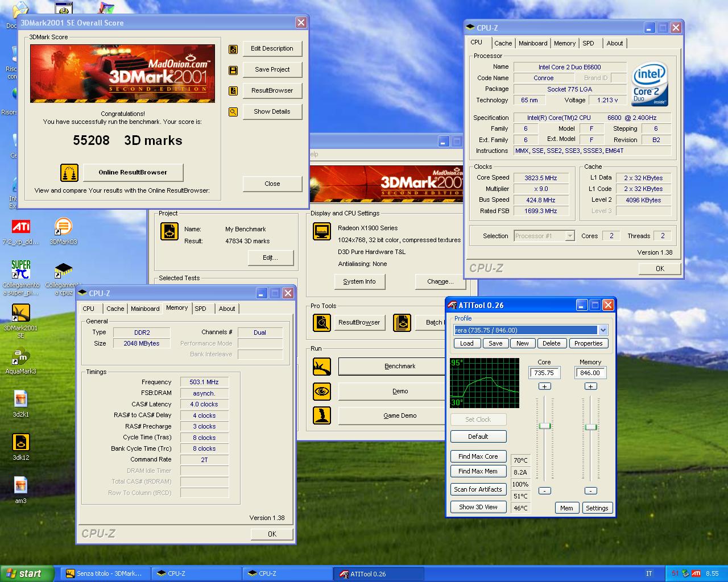728x582 pixels.
Task: Click the Show Details magnifier icon
Action: pos(233,112)
